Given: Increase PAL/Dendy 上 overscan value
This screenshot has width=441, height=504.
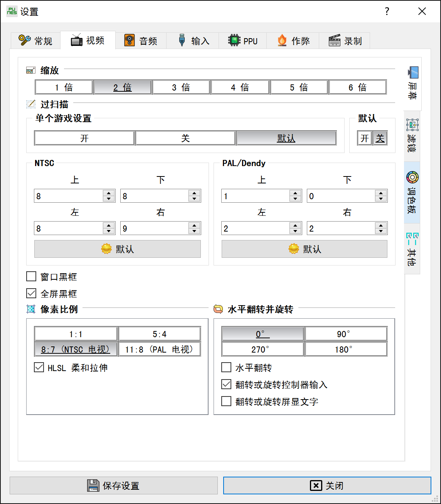Looking at the screenshot, I should tap(296, 193).
